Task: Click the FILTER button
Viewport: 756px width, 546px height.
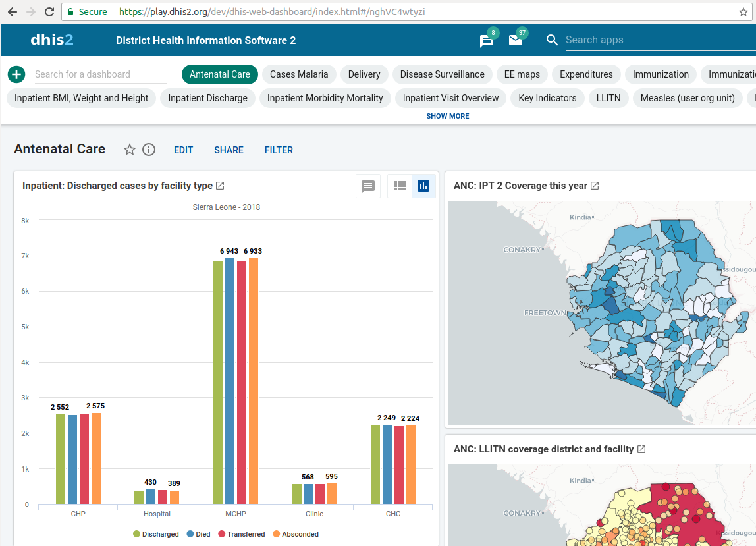Action: (x=279, y=150)
